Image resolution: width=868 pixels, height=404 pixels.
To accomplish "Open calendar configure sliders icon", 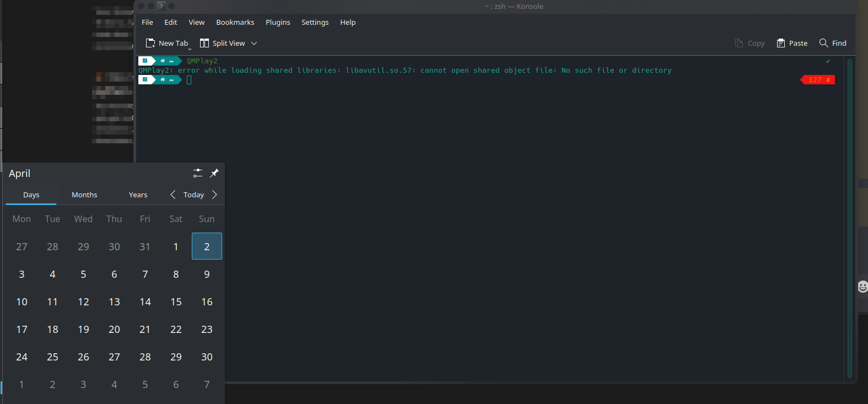I will 198,173.
